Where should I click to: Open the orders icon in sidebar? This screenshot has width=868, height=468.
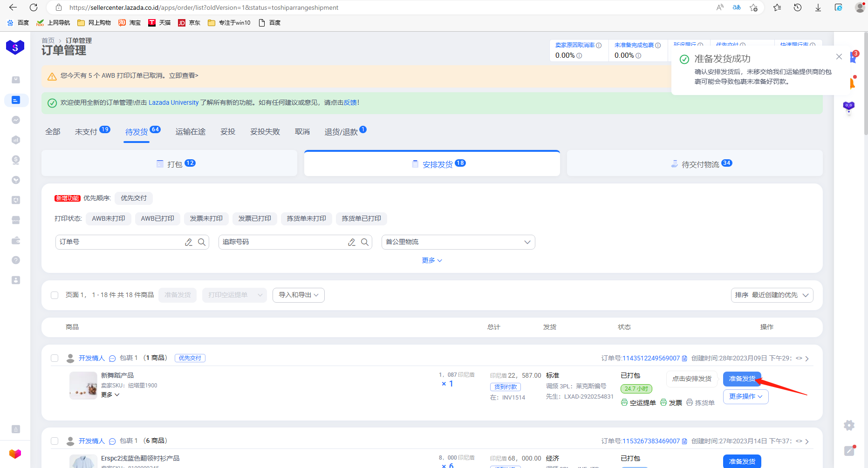coord(16,100)
